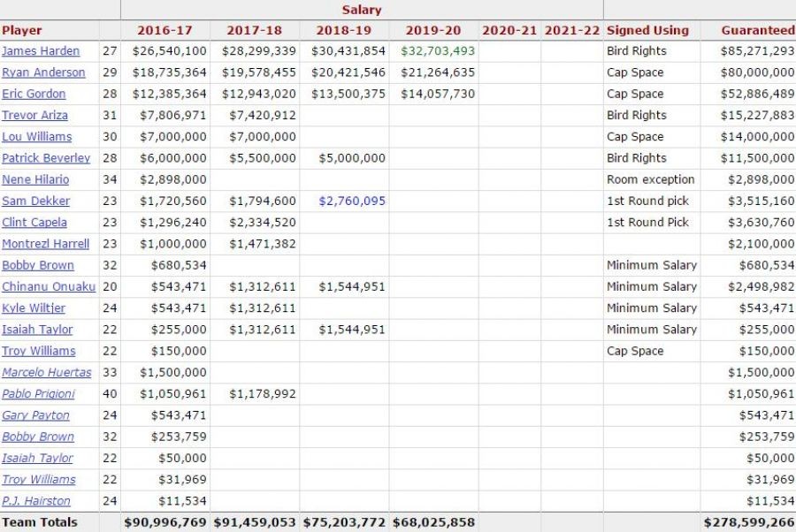
Task: Click the Salary group header
Action: (362, 10)
